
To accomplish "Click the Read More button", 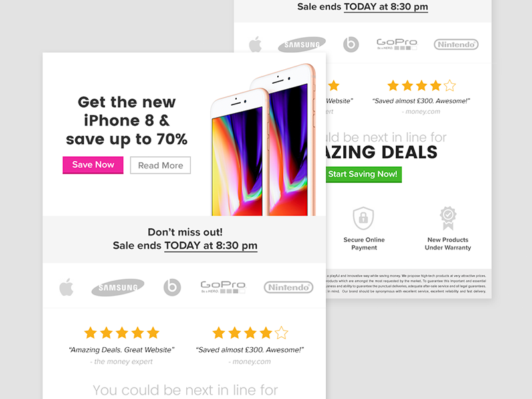I will click(160, 165).
